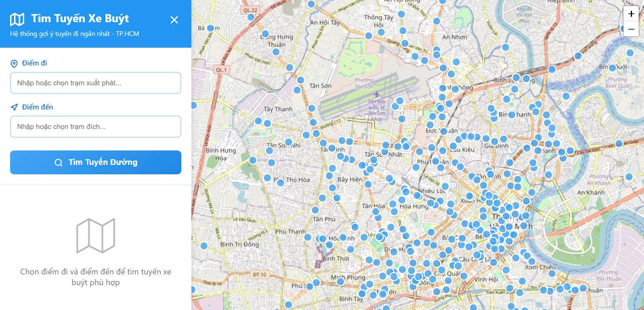Close the Tìm Tuyến Xe Buýt panel
The height and width of the screenshot is (310, 644).
click(174, 20)
